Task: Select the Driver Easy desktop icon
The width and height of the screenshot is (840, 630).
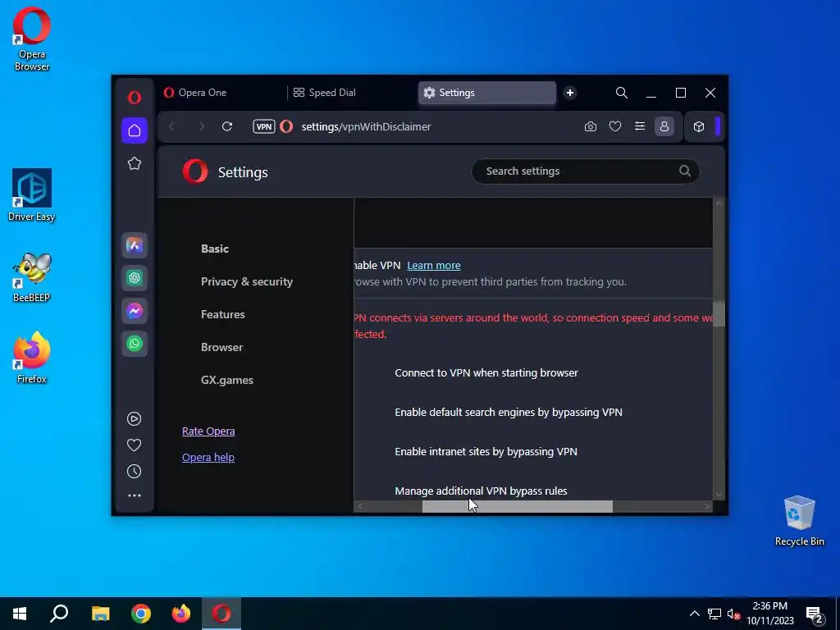Action: tap(32, 195)
